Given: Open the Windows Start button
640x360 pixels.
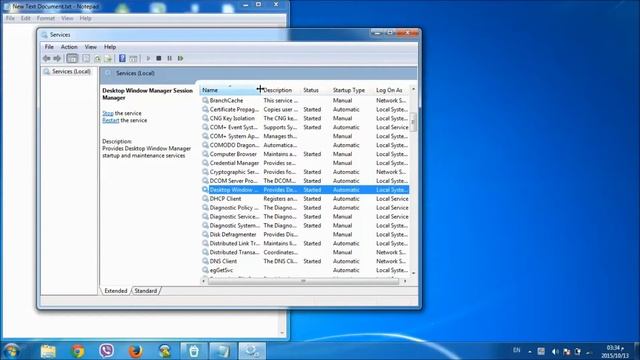Looking at the screenshot, I should (11, 351).
